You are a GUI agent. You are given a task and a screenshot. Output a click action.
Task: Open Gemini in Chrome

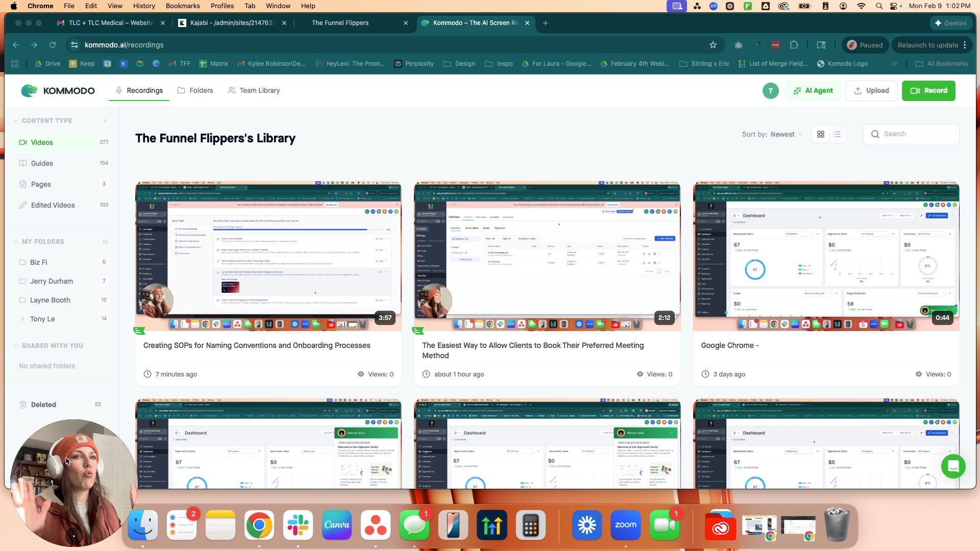point(950,23)
